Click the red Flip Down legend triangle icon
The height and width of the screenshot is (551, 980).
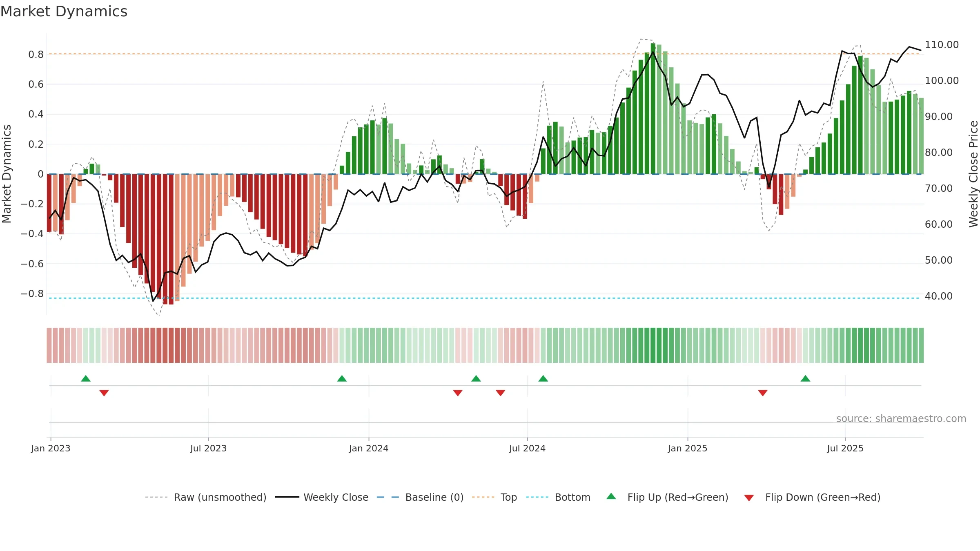click(x=749, y=498)
